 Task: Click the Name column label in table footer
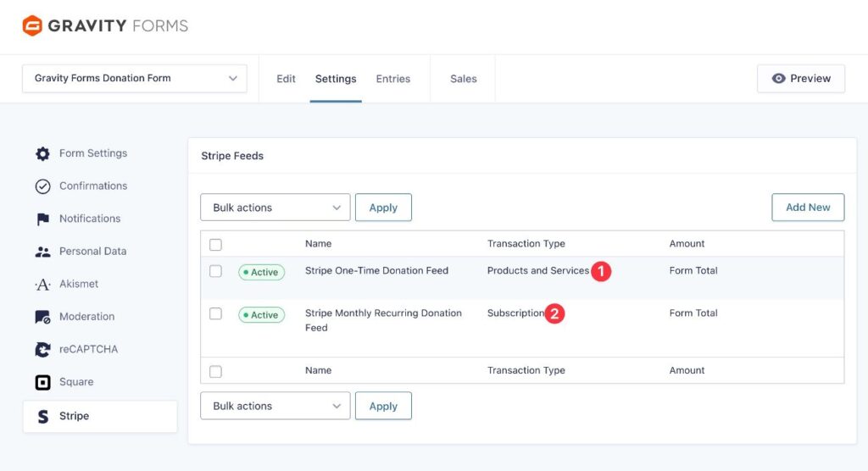319,370
